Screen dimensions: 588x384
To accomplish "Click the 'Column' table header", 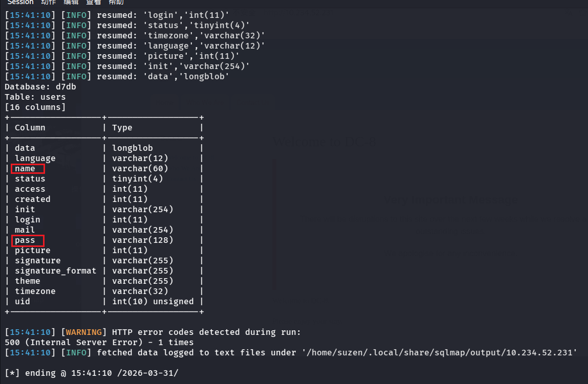I will tap(30, 127).
